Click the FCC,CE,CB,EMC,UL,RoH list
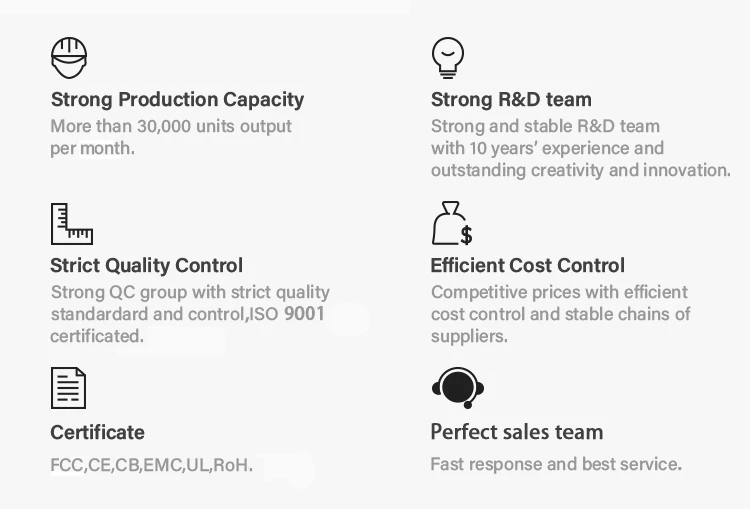 point(151,465)
